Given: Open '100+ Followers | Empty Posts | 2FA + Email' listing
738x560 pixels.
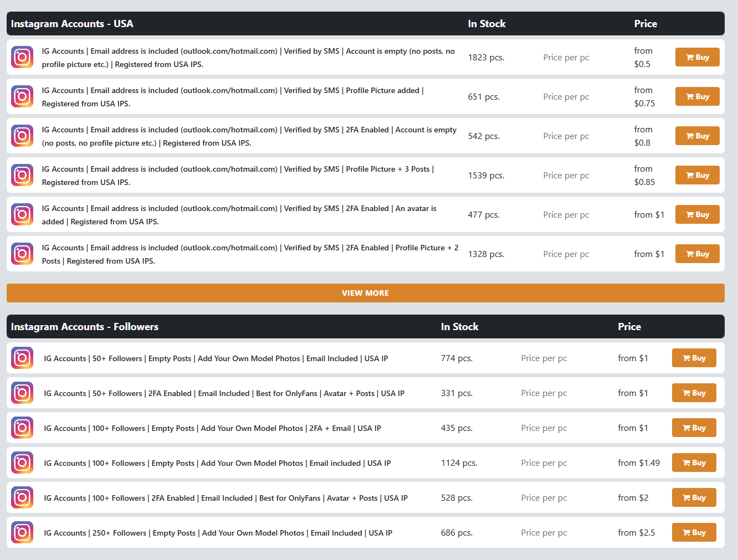Looking at the screenshot, I should coord(213,428).
